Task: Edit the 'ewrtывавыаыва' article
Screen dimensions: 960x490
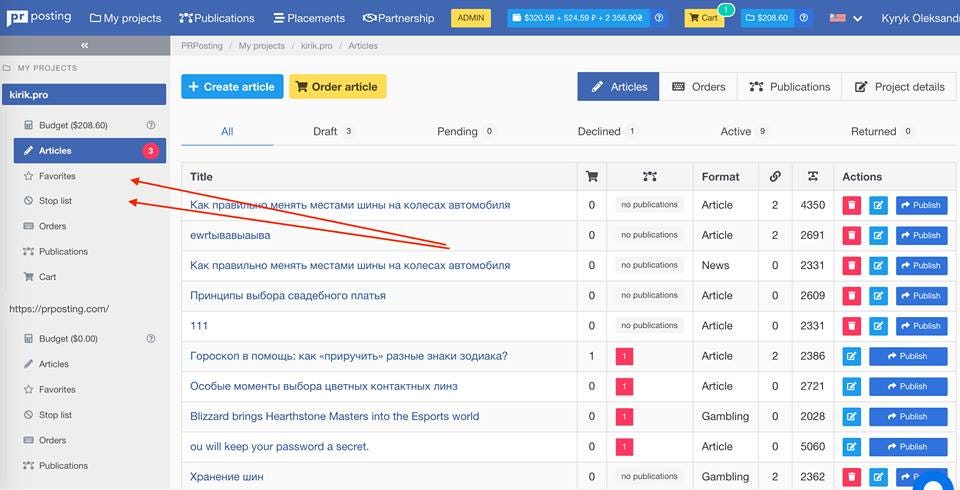Action: click(879, 235)
